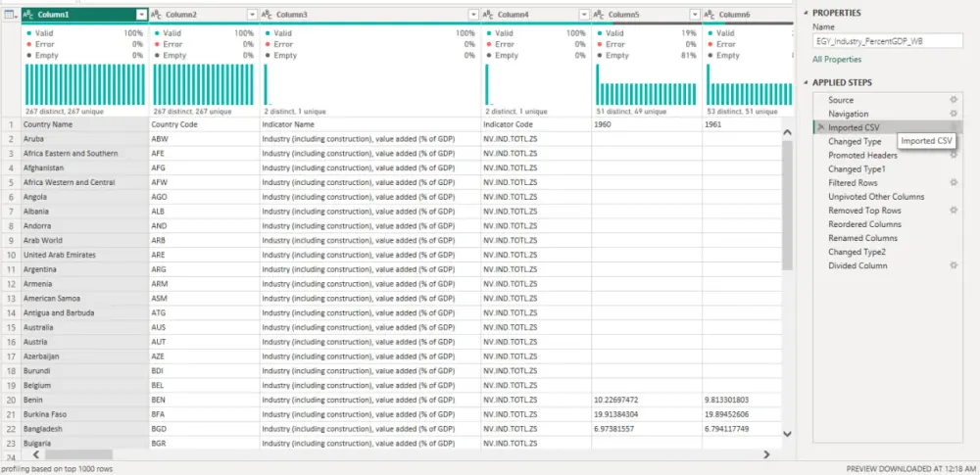Open settings gear for the Source step
This screenshot has width=980, height=475.
tap(954, 100)
